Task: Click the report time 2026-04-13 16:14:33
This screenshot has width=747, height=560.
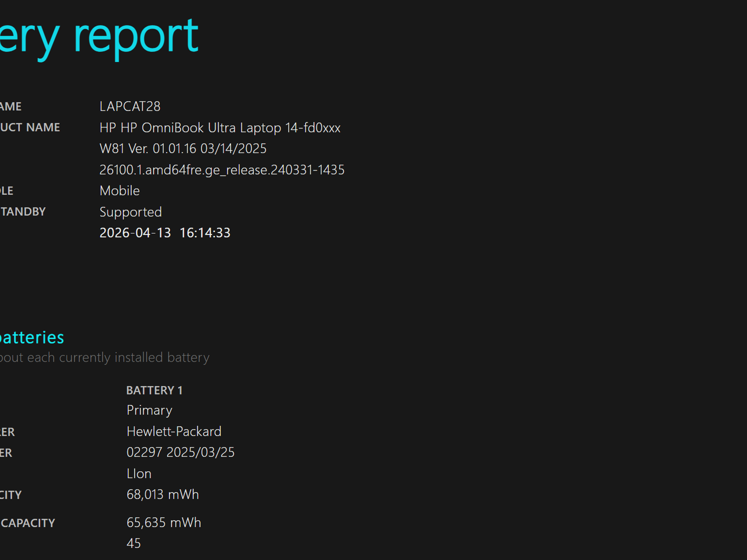Action: click(165, 233)
